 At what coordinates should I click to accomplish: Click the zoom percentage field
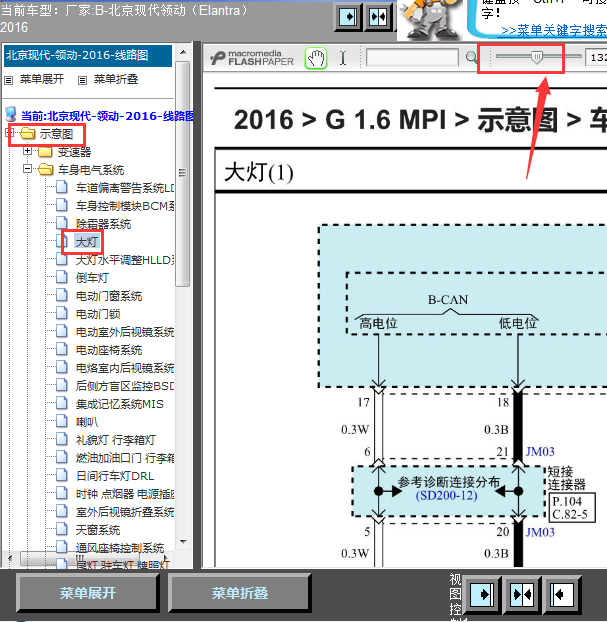(596, 58)
